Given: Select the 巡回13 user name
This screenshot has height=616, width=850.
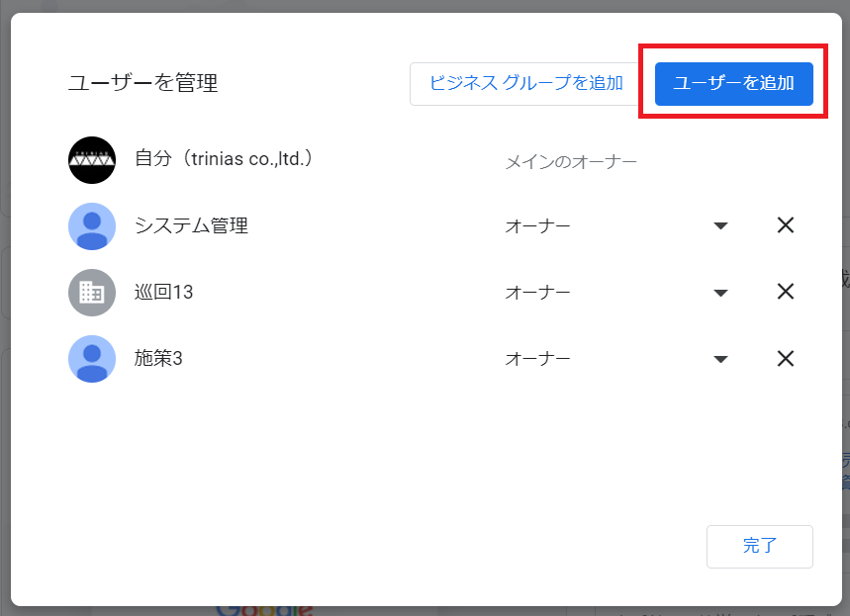Looking at the screenshot, I should tap(163, 292).
